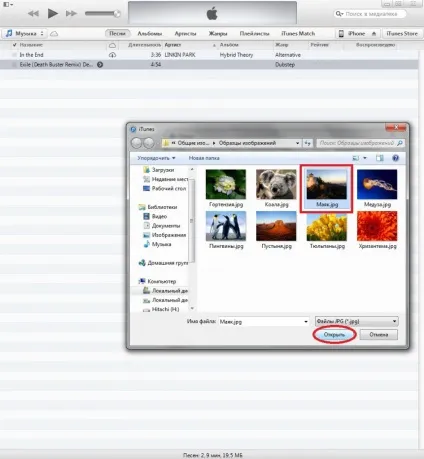Toggle checkbox for Exile (Death Buster Remix) song
The image size is (424, 459).
click(14, 65)
